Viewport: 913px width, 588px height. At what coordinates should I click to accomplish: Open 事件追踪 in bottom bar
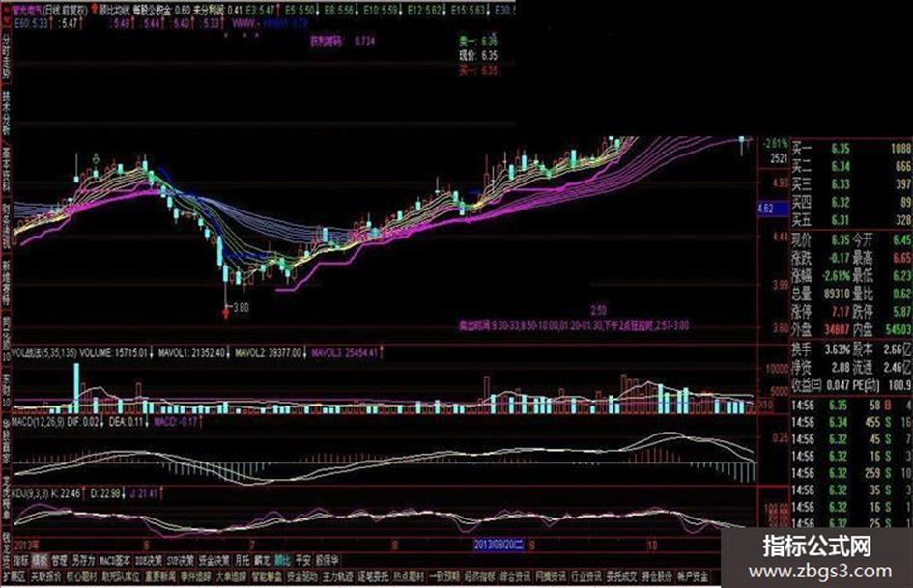pos(196,577)
